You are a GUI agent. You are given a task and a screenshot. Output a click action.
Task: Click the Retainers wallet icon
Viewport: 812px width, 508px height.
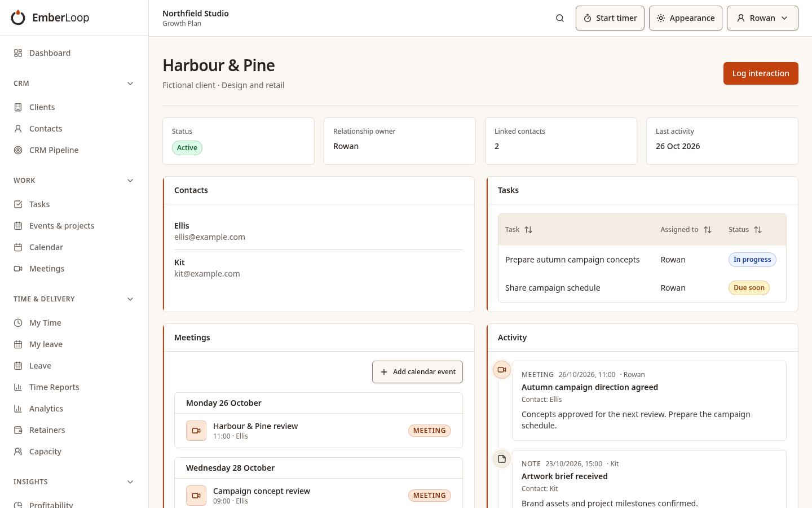click(x=18, y=430)
